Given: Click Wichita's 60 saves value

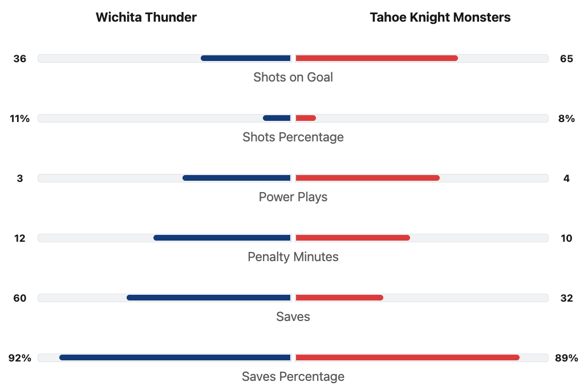Looking at the screenshot, I should 20,298.
